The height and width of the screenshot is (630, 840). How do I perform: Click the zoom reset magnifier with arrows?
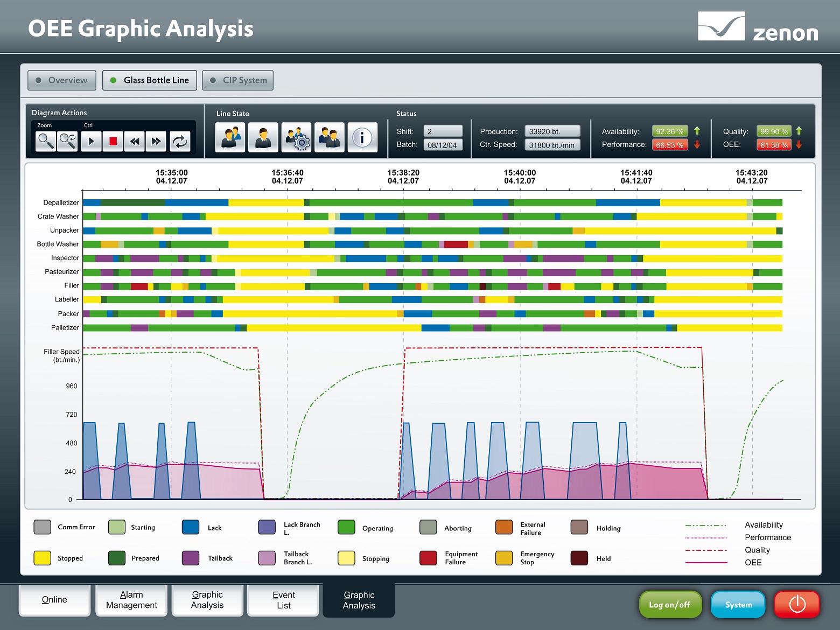[x=68, y=141]
